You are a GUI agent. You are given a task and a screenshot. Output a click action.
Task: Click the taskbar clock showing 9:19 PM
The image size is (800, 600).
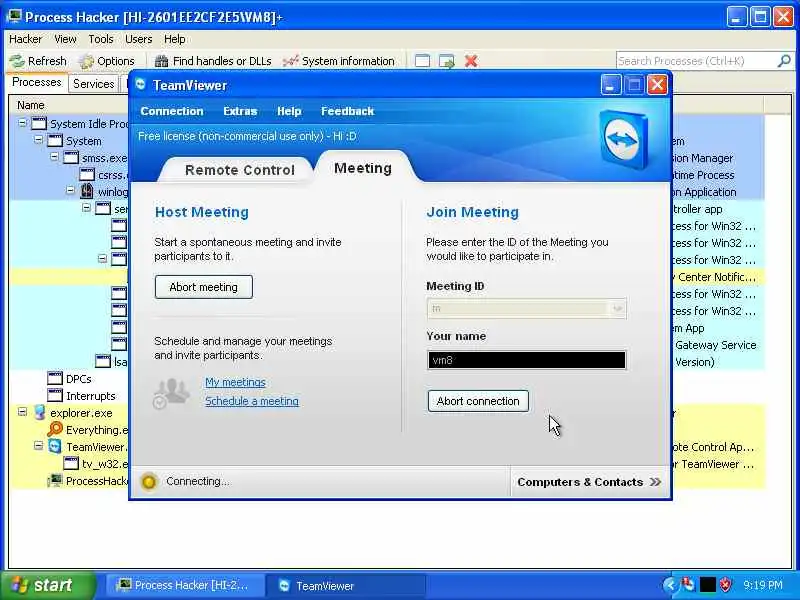[x=763, y=585]
